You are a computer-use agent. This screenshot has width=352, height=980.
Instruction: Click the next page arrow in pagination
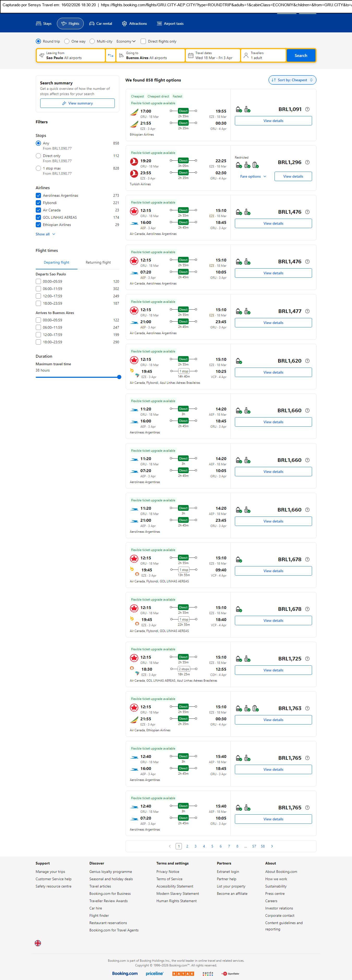(272, 846)
